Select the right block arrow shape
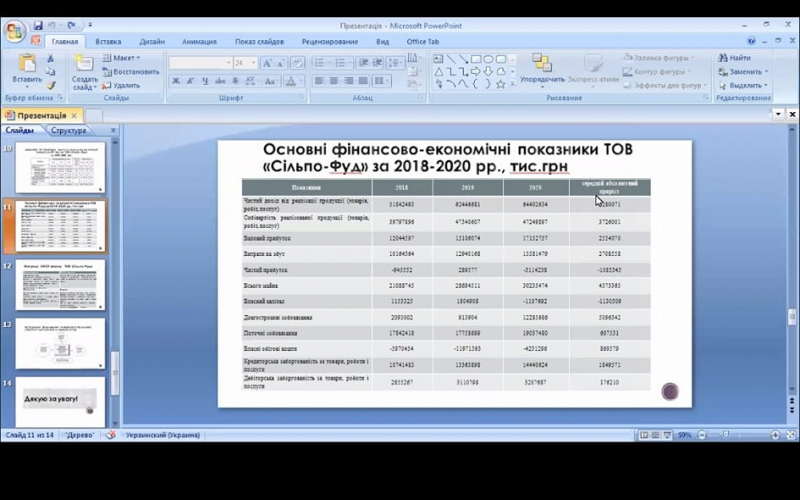The width and height of the screenshot is (800, 500). point(476,72)
